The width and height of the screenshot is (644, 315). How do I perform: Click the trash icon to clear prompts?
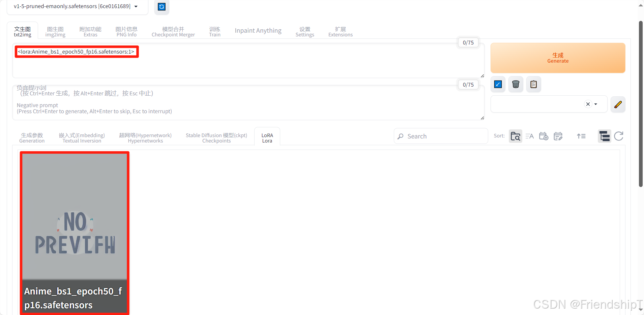516,84
